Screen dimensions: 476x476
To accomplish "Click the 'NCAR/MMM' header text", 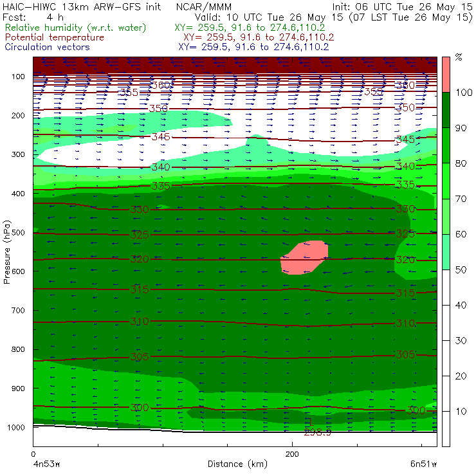I will [x=204, y=7].
